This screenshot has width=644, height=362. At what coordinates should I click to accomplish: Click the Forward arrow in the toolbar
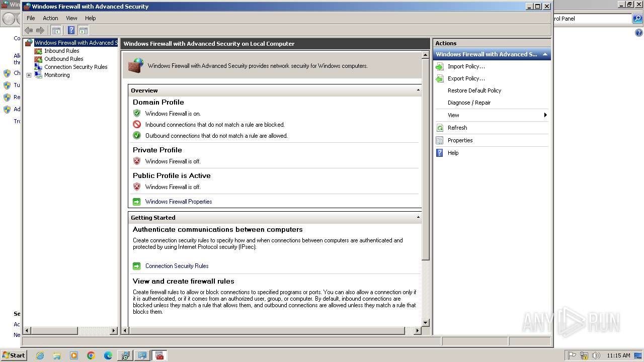coord(40,30)
